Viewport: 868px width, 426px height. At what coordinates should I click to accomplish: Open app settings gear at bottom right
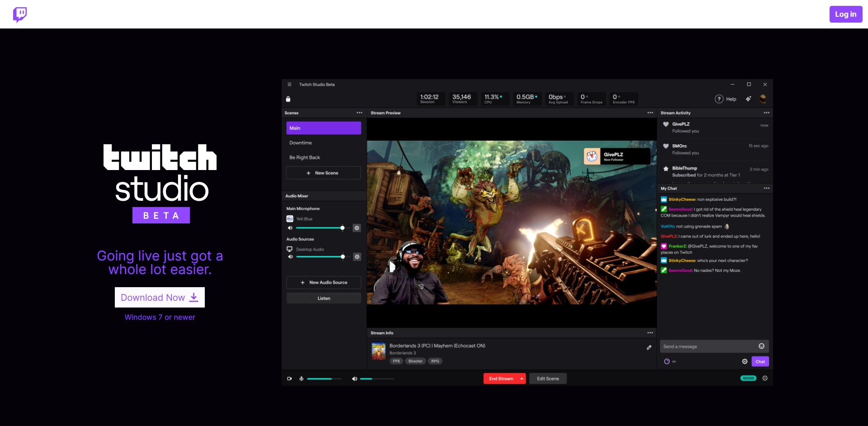(x=765, y=378)
